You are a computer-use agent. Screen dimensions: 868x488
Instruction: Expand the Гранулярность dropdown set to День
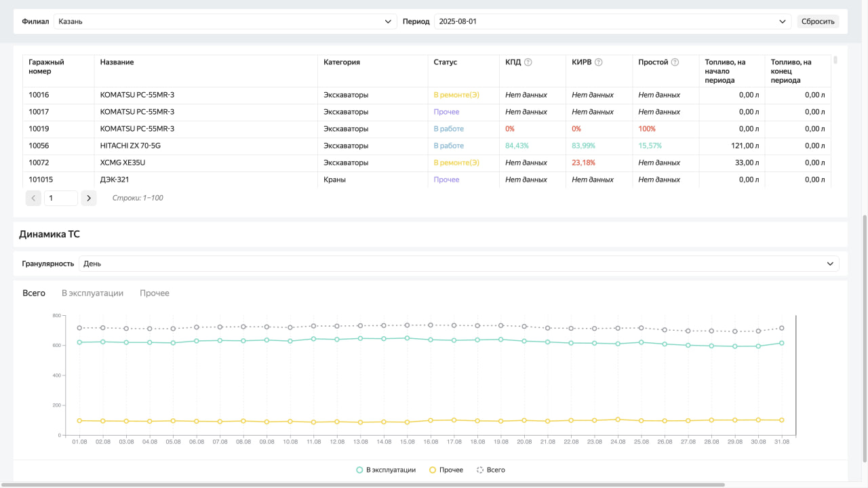458,264
